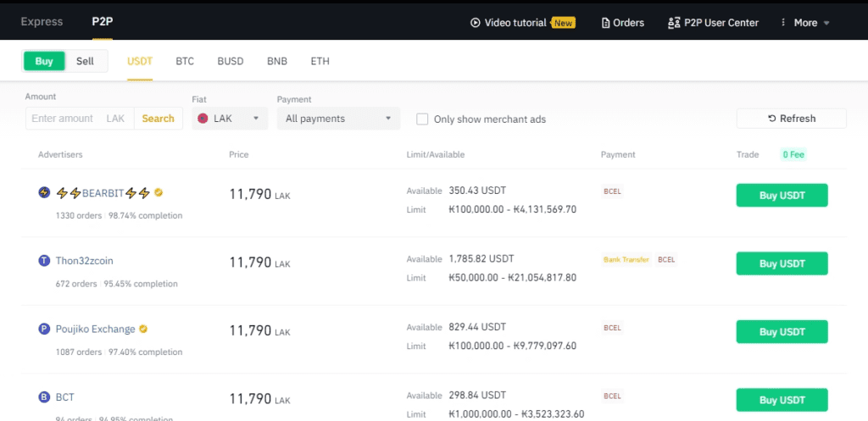Click the Video tutorial play icon
868x421 pixels.
click(x=475, y=23)
